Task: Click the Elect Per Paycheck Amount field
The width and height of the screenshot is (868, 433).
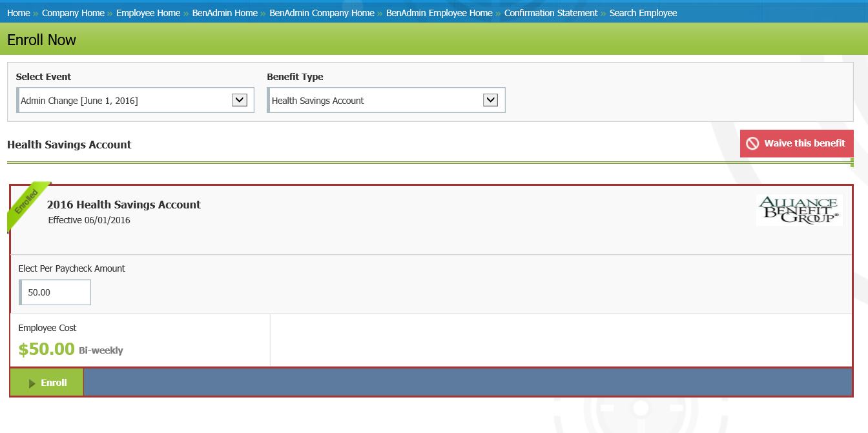Action: [x=55, y=292]
